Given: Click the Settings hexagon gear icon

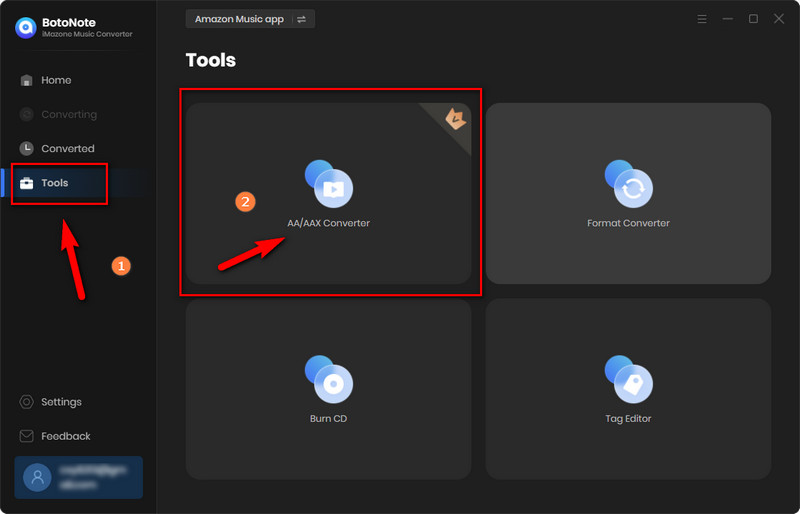Looking at the screenshot, I should coord(26,402).
